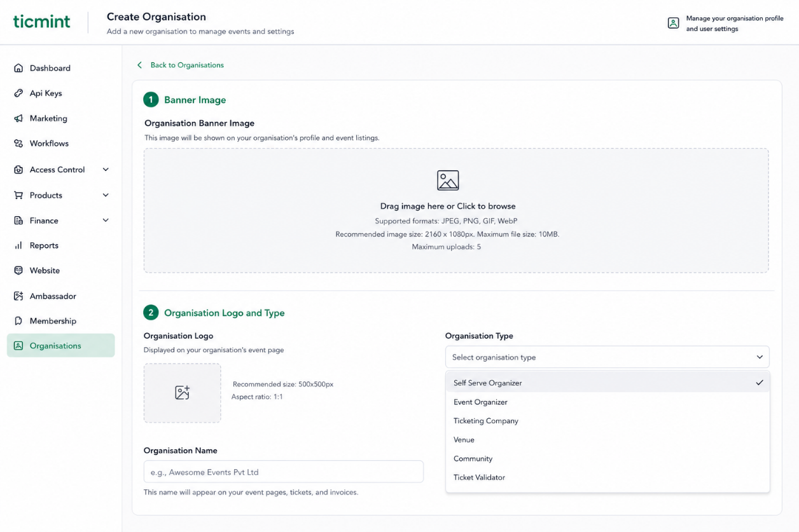Click the Products cart icon
Image resolution: width=799 pixels, height=532 pixels.
tap(18, 195)
